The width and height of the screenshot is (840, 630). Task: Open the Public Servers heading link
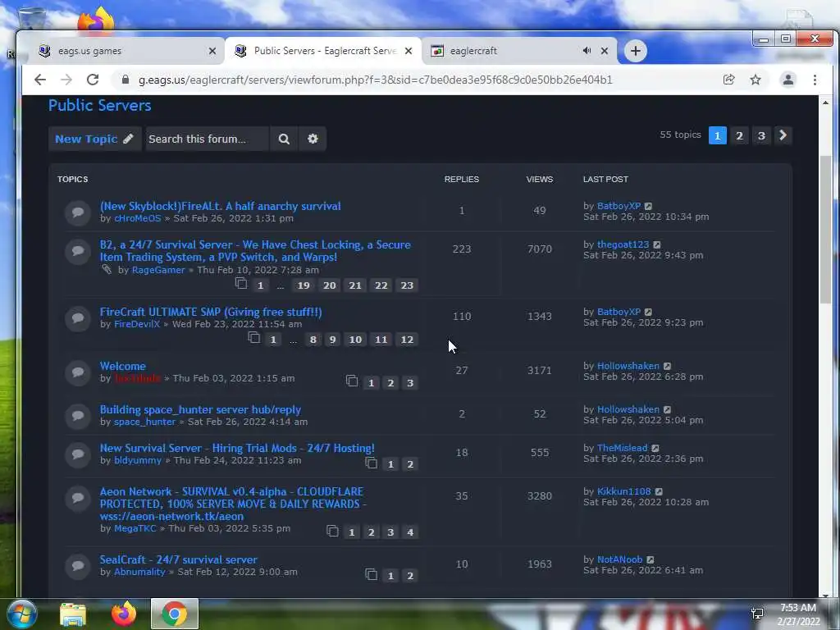point(99,106)
